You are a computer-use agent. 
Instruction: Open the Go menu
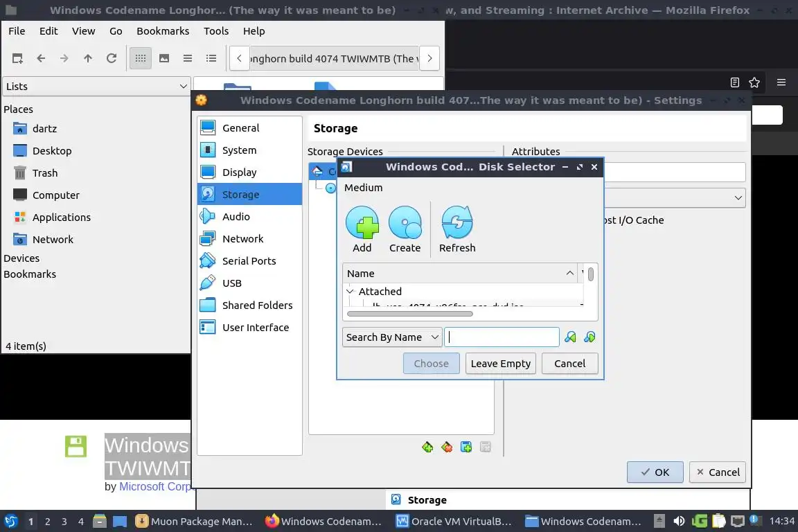pos(116,31)
